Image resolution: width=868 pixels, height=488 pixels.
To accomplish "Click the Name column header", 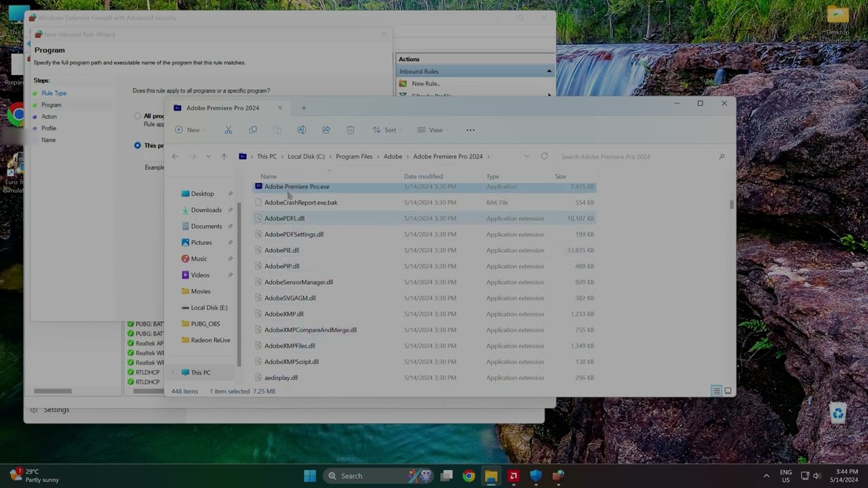I will coord(269,176).
